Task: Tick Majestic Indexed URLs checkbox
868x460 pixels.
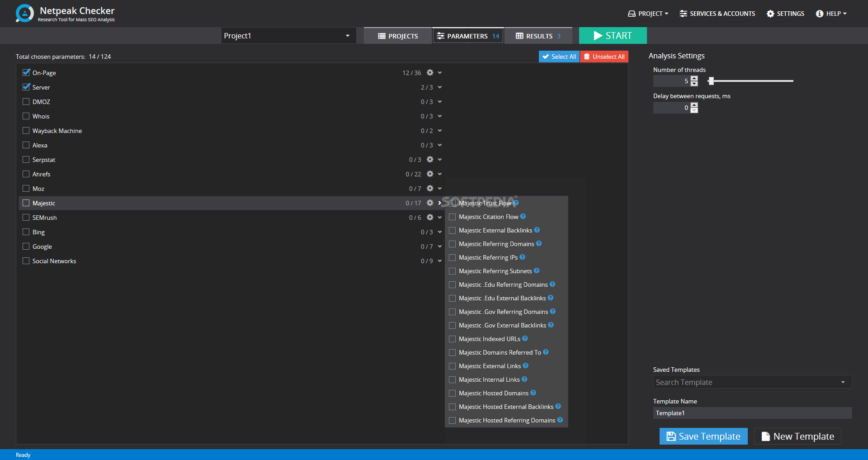Action: (x=452, y=339)
